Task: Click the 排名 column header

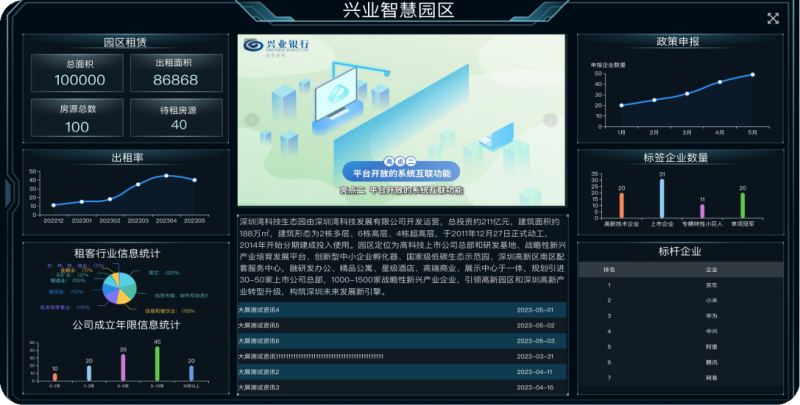Action: [x=609, y=269]
